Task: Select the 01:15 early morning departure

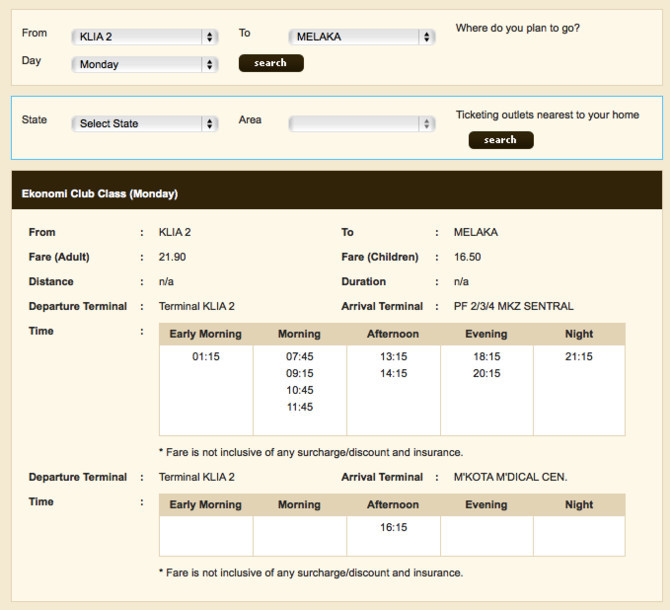Action: pos(206,357)
